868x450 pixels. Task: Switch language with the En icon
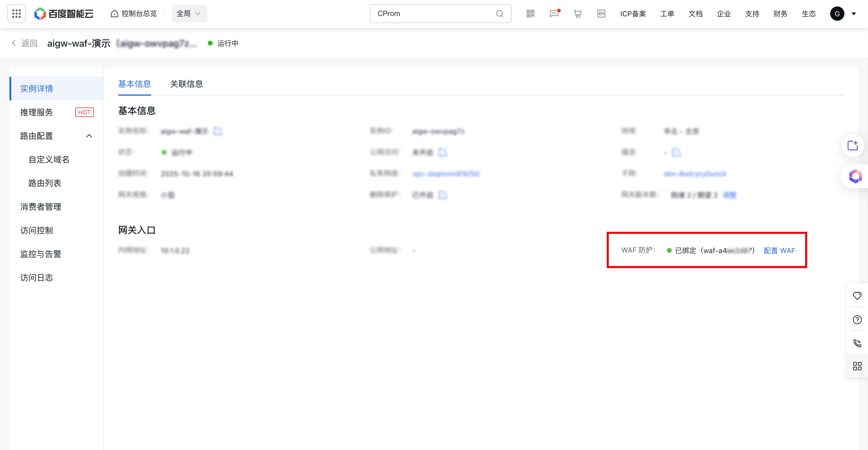(x=601, y=14)
